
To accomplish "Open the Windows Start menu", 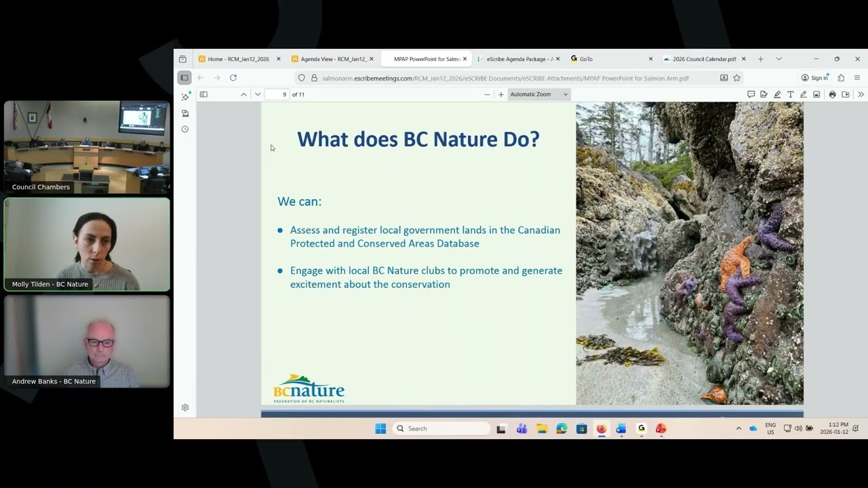I will [380, 428].
